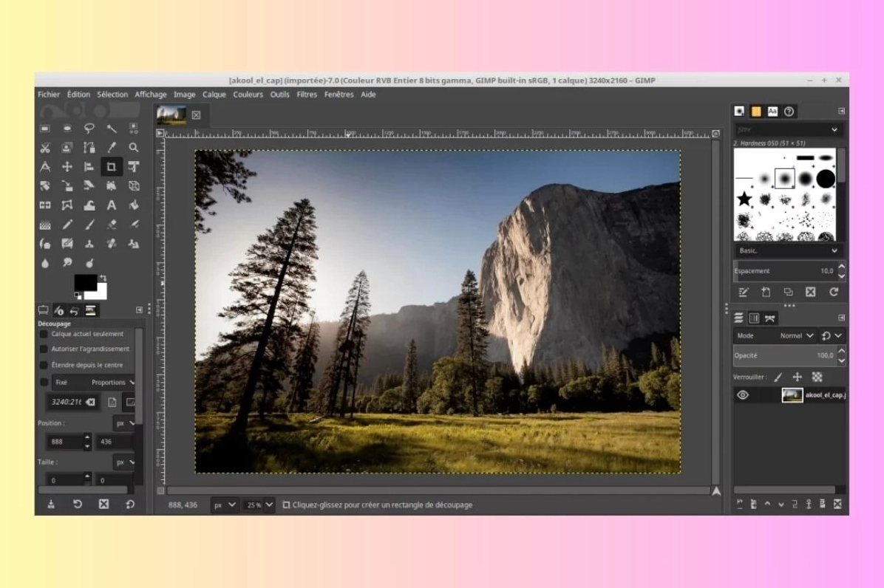Select the Crop tool in the toolbox
This screenshot has width=884, height=588.
click(x=111, y=166)
